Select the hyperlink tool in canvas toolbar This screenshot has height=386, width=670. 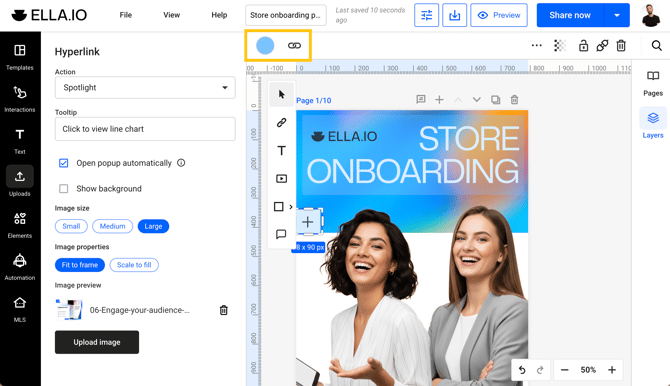click(281, 123)
